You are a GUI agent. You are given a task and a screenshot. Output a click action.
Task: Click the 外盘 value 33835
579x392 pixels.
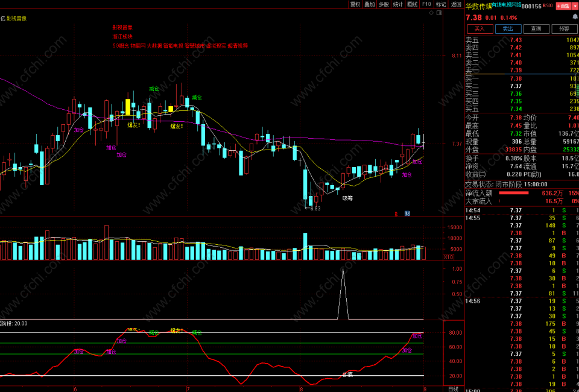click(514, 150)
